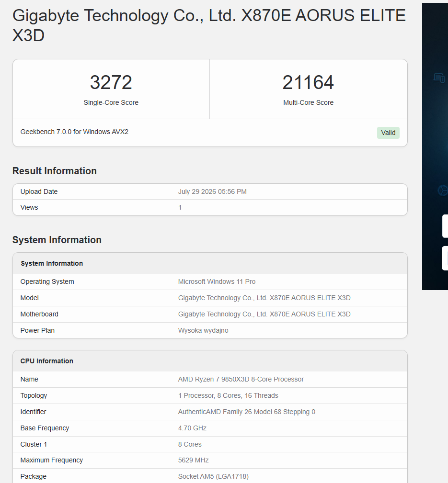Click the Socket AM5 (LGA1718) value
Image resolution: width=448 pixels, height=483 pixels.
(213, 476)
